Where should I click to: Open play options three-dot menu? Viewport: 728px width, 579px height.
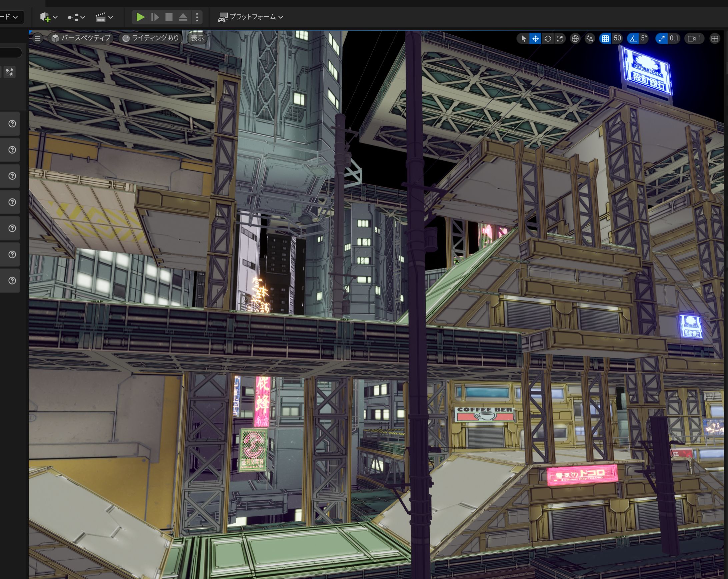coord(197,17)
